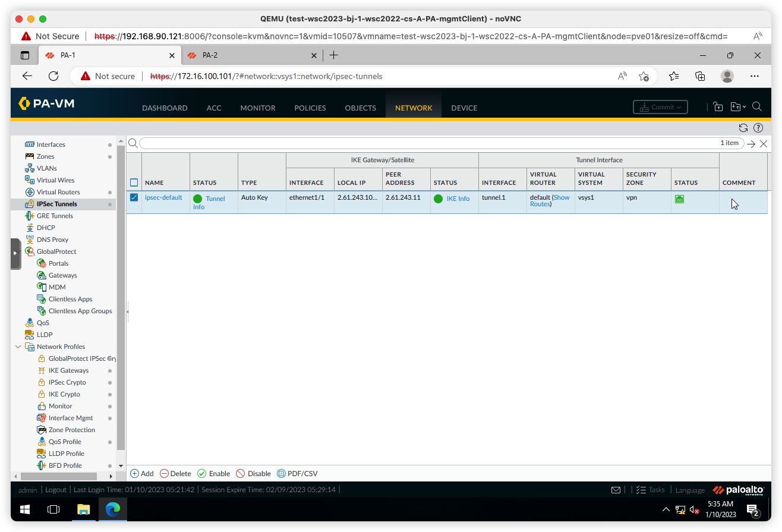Screen dimensions: 782x532
Task: Click the refresh icon above the table
Action: [743, 128]
